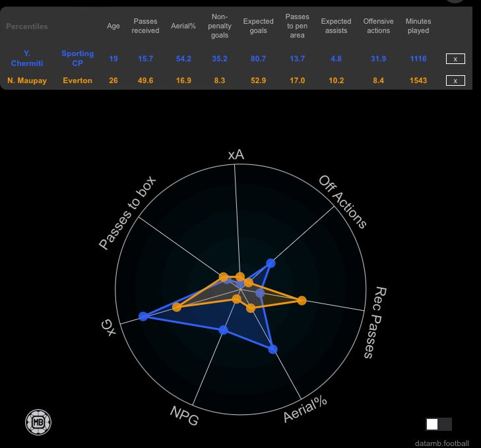Viewport: 481px width, 448px height.
Task: Click Chermiti's blue Off Actions radar point
Action: pos(271,263)
